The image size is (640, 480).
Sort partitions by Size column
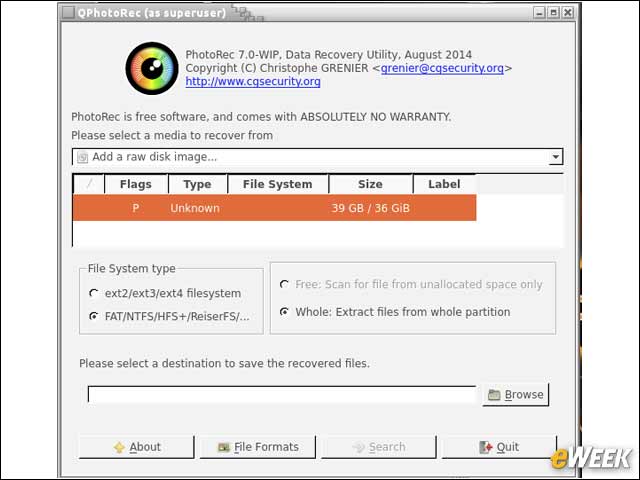click(370, 184)
